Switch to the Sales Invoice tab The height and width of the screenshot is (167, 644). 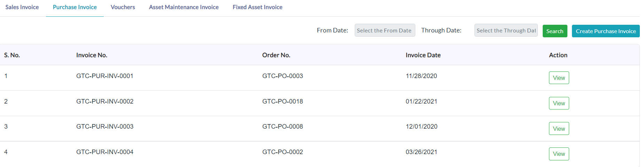22,7
